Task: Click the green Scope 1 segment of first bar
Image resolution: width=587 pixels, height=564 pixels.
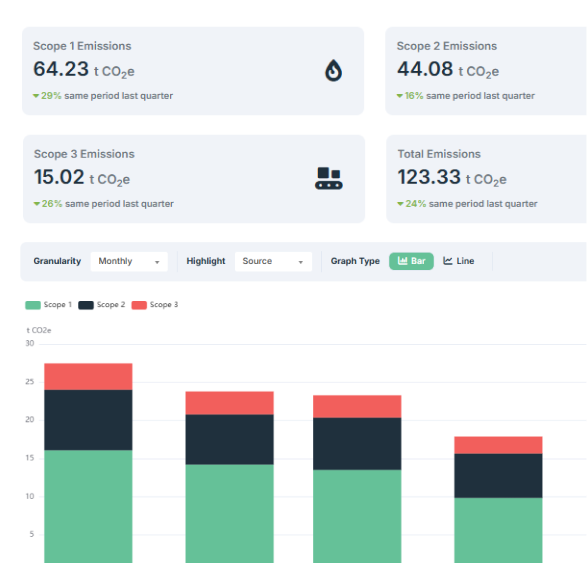Action: (88, 506)
